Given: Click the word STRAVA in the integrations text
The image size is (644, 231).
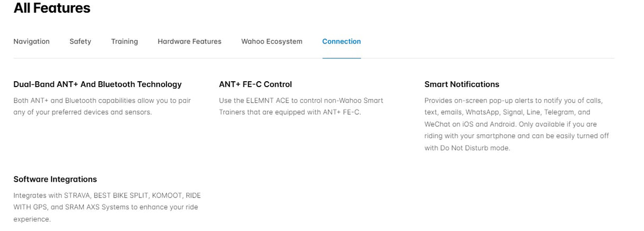Looking at the screenshot, I should [77, 195].
